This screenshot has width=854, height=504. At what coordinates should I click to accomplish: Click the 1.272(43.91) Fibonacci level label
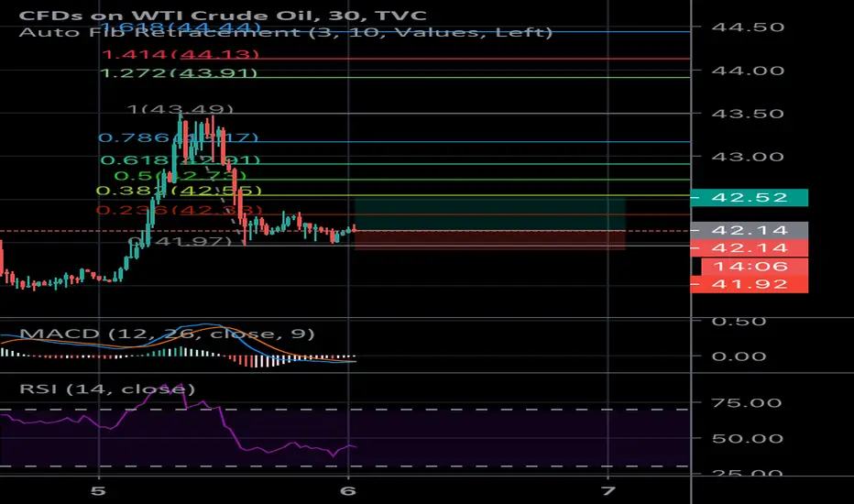coord(179,73)
